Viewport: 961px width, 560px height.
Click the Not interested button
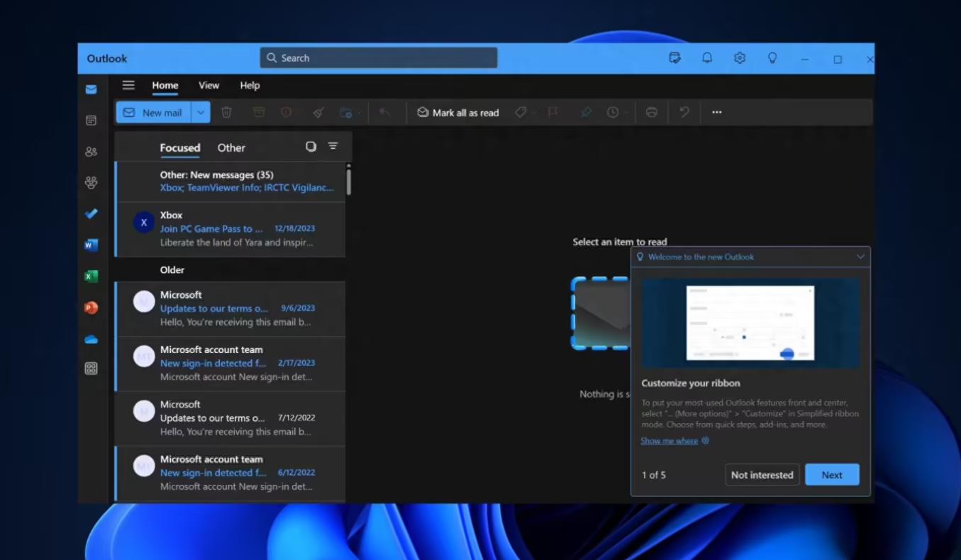pyautogui.click(x=762, y=475)
